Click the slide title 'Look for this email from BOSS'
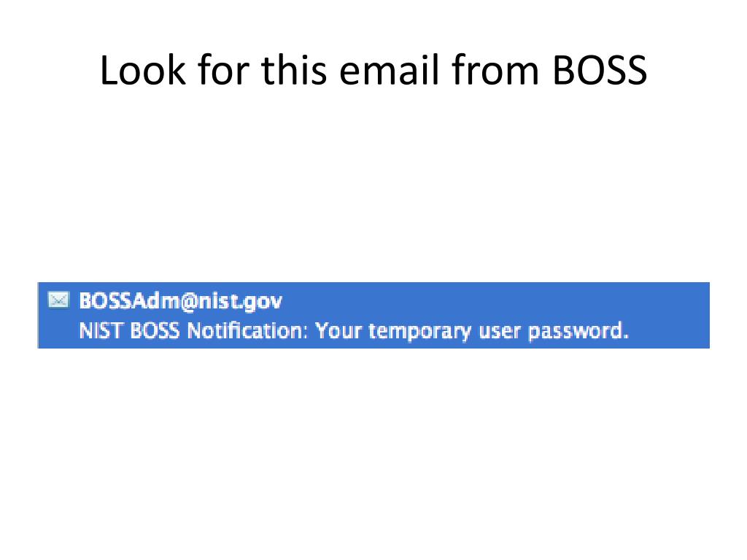This screenshot has height=560, width=747. pos(373,70)
